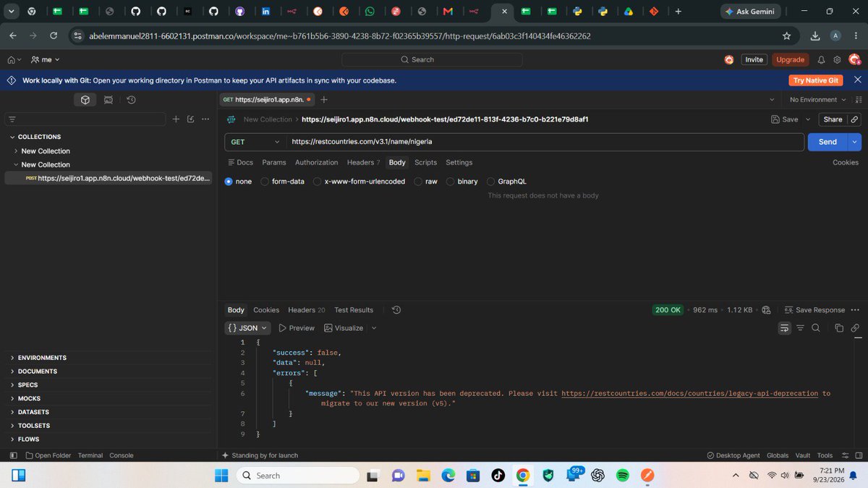Expand the ENVIRONMENTS section
868x488 pixels.
click(12, 358)
